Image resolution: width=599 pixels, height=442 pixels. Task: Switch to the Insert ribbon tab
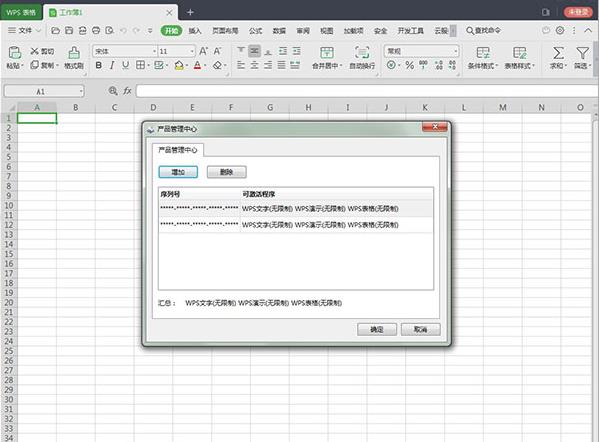(195, 31)
